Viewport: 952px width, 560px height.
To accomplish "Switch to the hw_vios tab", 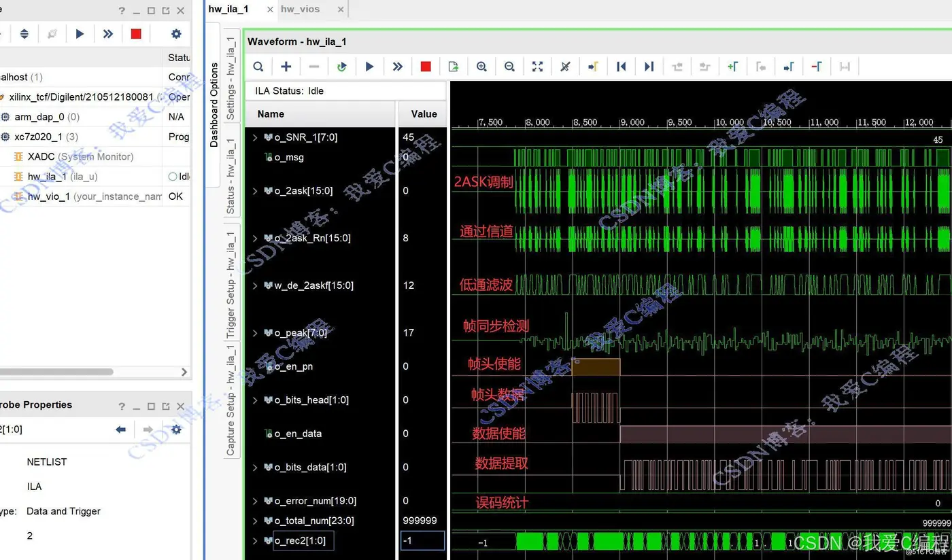I will click(300, 9).
